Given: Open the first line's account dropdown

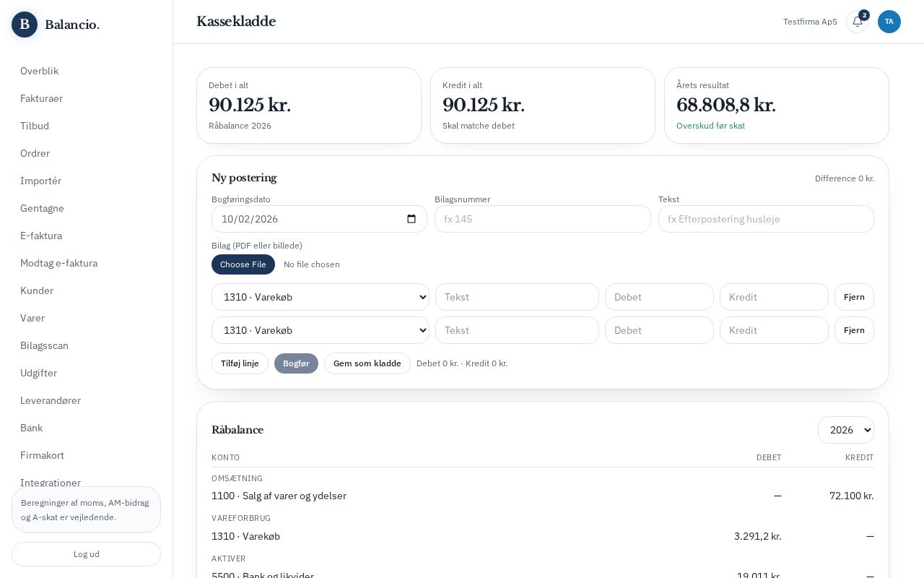Looking at the screenshot, I should 321,297.
